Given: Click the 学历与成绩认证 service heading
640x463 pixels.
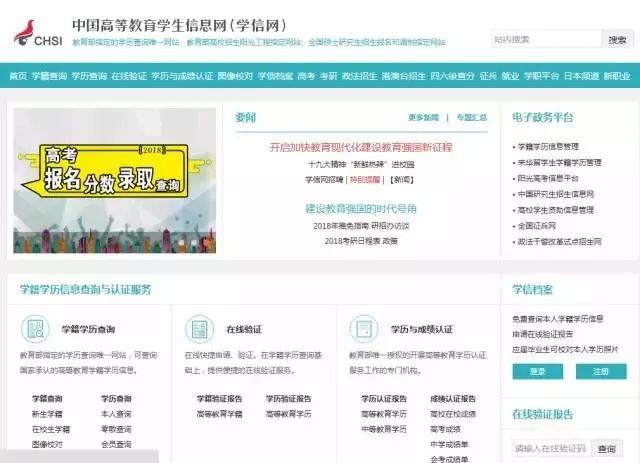Looking at the screenshot, I should (x=422, y=329).
